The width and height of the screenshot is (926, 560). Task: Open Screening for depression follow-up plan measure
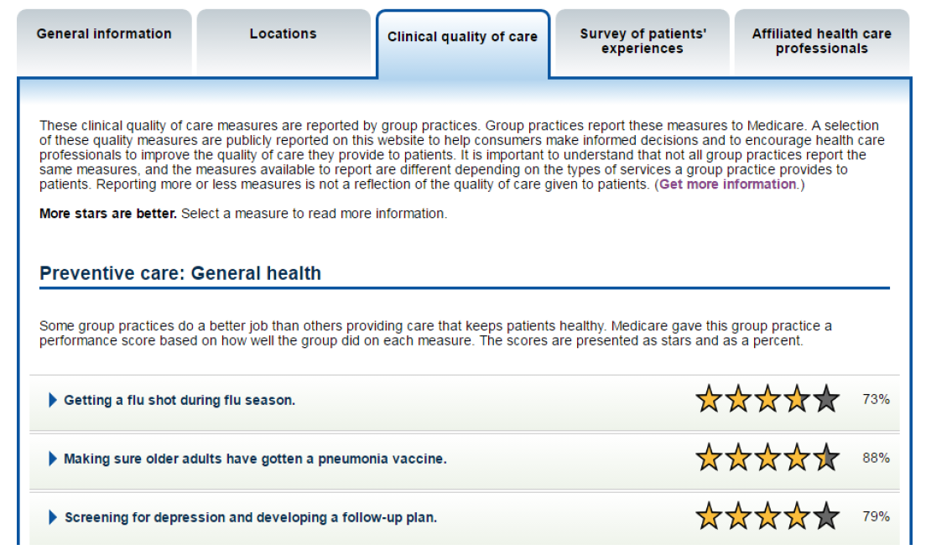[251, 517]
